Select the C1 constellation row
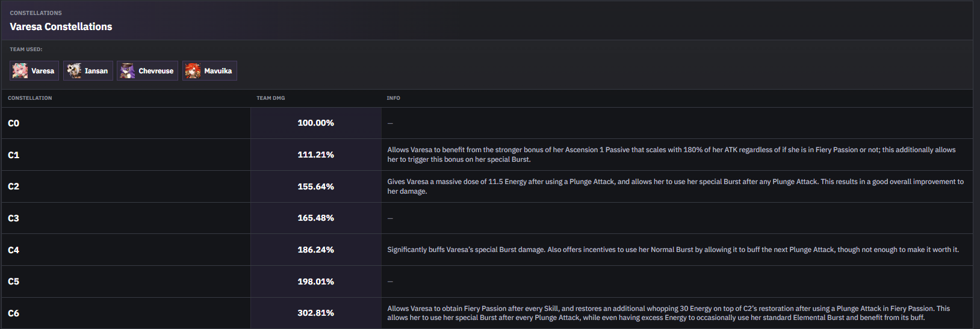This screenshot has height=329, width=980. [x=487, y=155]
